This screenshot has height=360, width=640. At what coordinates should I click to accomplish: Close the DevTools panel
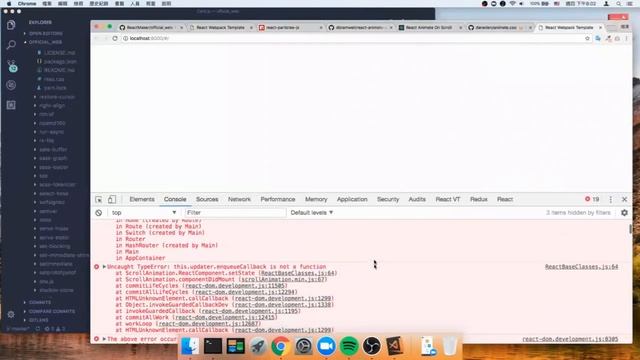pos(624,200)
